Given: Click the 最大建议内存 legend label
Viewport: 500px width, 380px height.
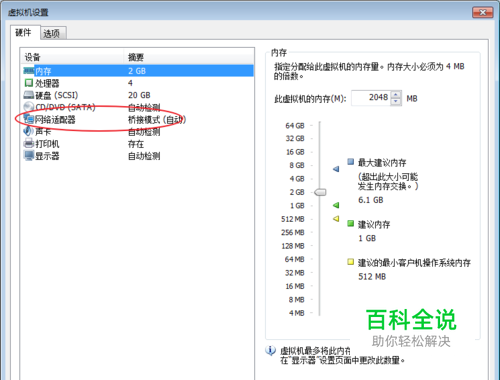Looking at the screenshot, I should (x=382, y=163).
